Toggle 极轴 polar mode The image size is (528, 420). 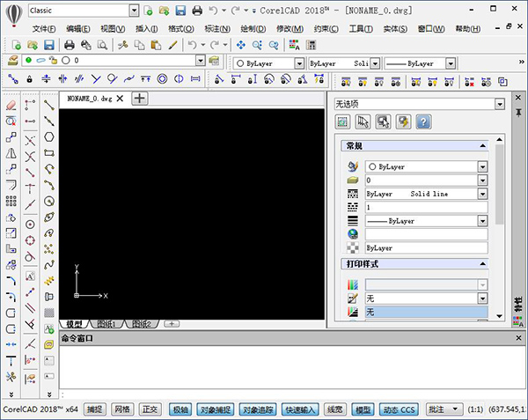180,409
